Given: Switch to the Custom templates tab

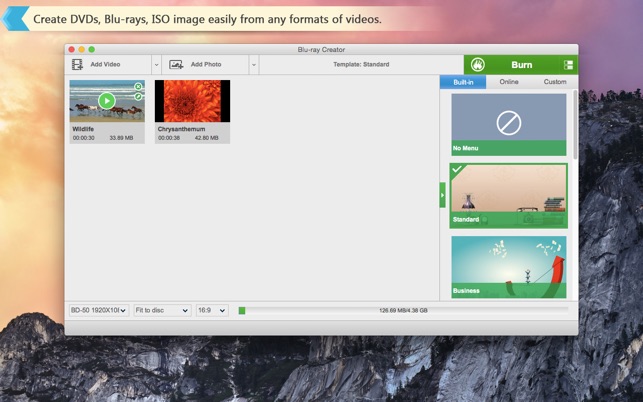Looking at the screenshot, I should click(x=555, y=82).
